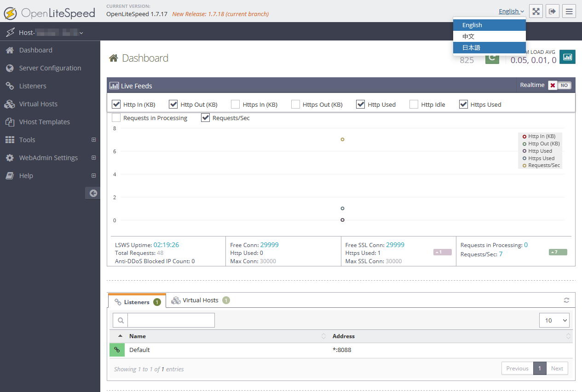582x392 pixels.
Task: Click the Listeners chain icon in sidebar
Action: point(9,86)
